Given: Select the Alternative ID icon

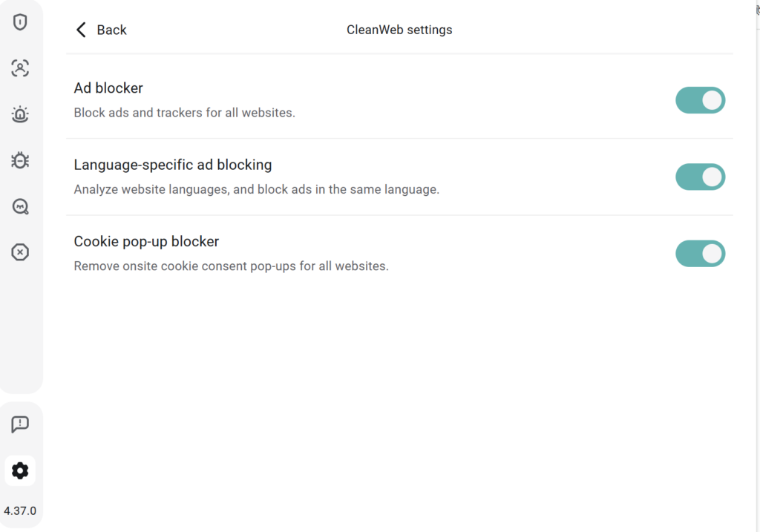Looking at the screenshot, I should (21, 68).
